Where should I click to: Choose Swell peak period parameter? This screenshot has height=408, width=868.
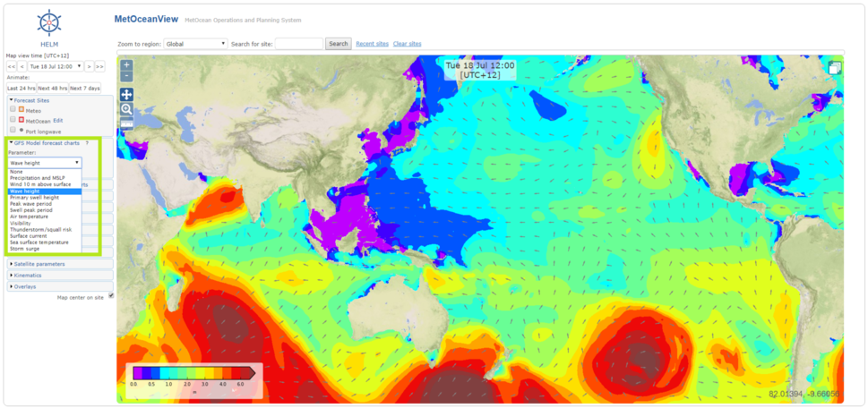[x=45, y=210]
